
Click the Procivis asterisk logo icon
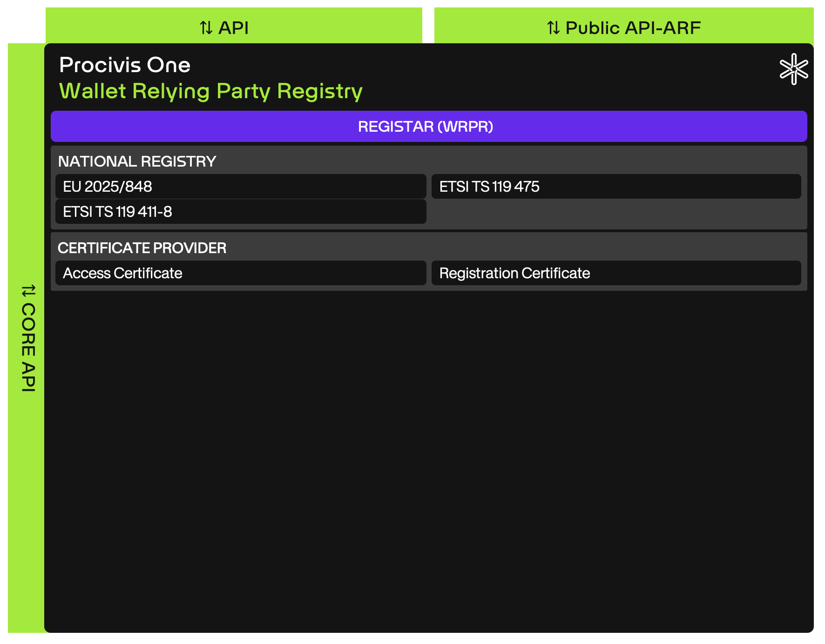click(794, 69)
